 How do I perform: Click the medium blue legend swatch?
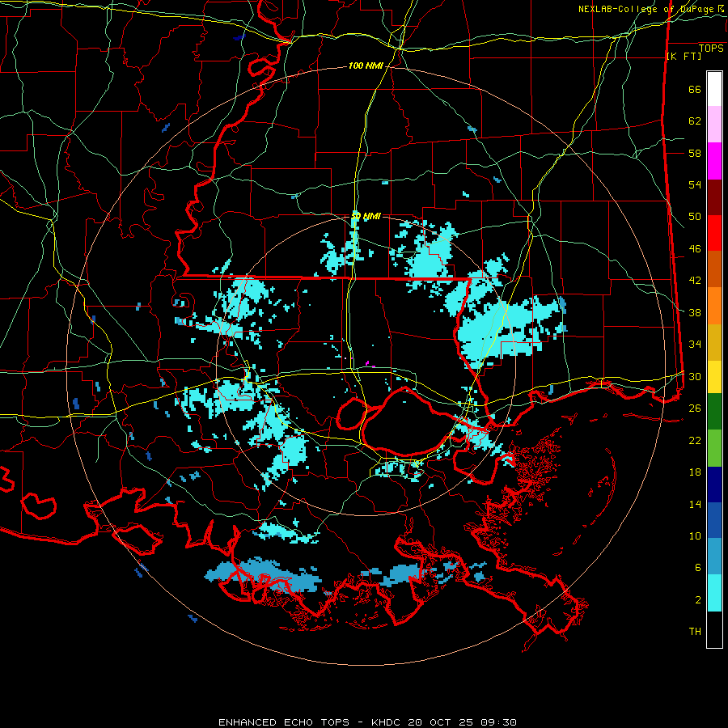[714, 520]
